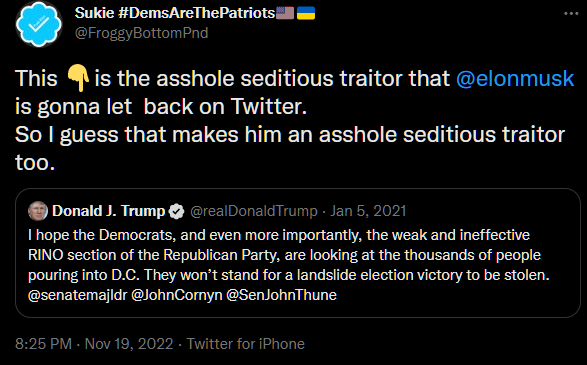Open the @senatemajldr mention
The height and width of the screenshot is (365, 587).
click(x=78, y=295)
